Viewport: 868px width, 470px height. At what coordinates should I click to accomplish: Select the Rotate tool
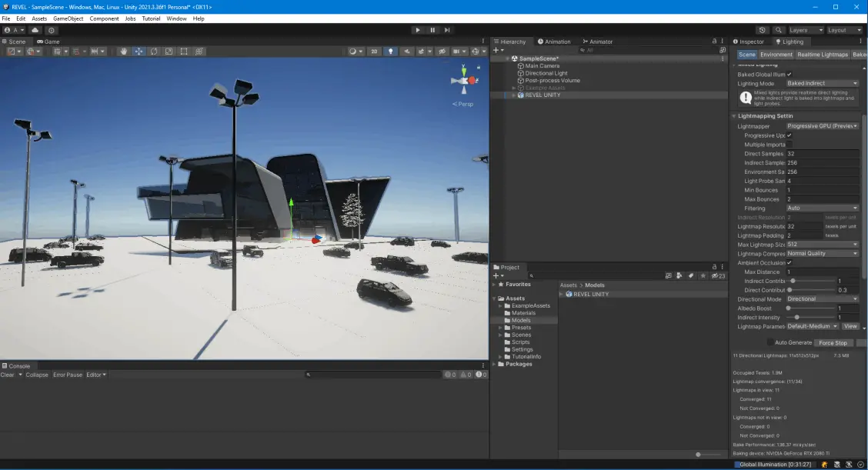(x=154, y=52)
